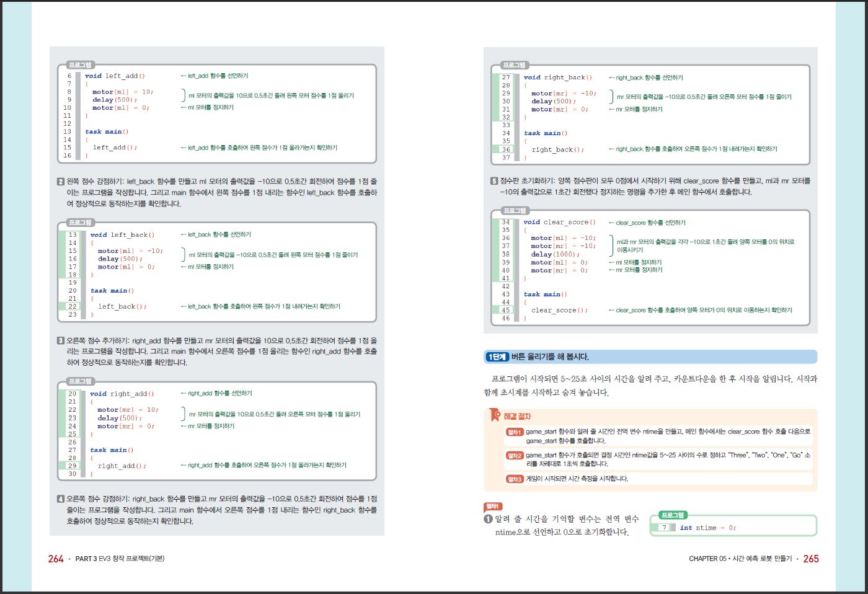Click the '1단계 버튼 올리기를 해 봅시다' heading
The image size is (868, 594).
(x=650, y=357)
